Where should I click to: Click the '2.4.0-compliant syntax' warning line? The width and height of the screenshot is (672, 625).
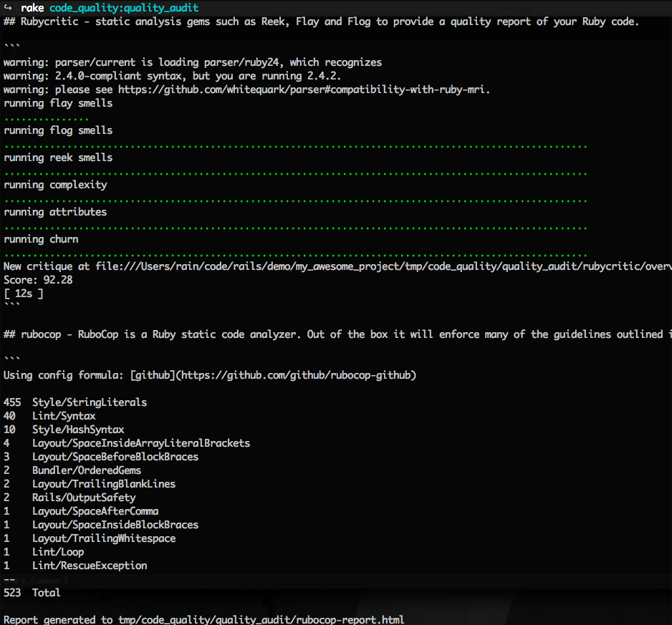[x=172, y=76]
